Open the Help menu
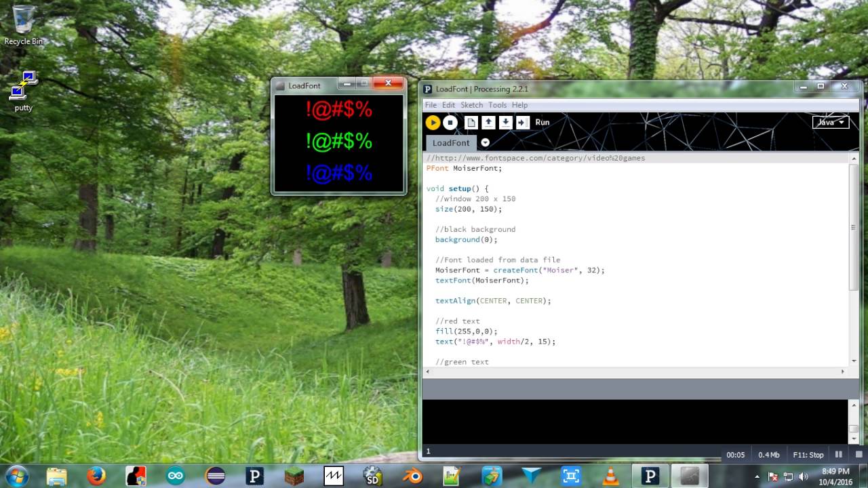Viewport: 868px width, 488px height. (x=519, y=105)
